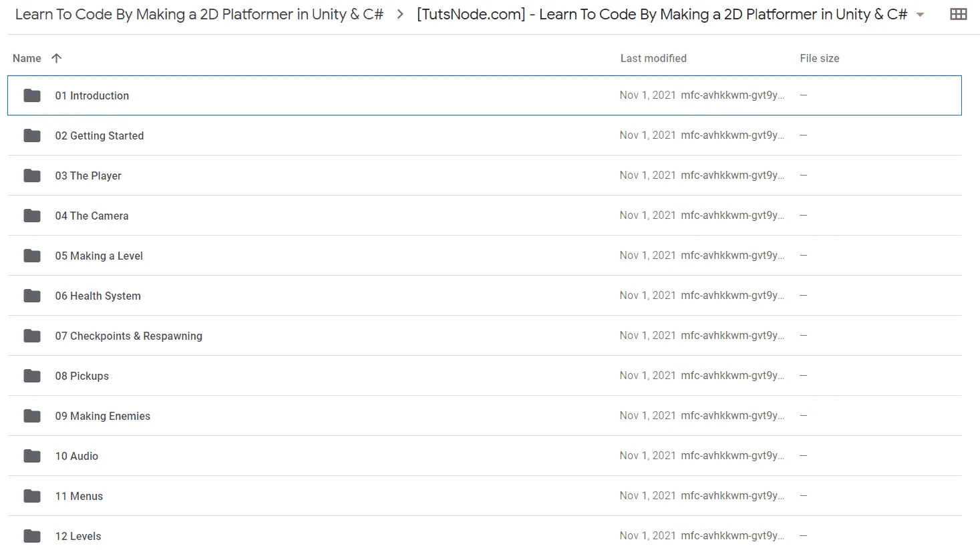Select the 03 The Player folder name
980x550 pixels.
88,176
